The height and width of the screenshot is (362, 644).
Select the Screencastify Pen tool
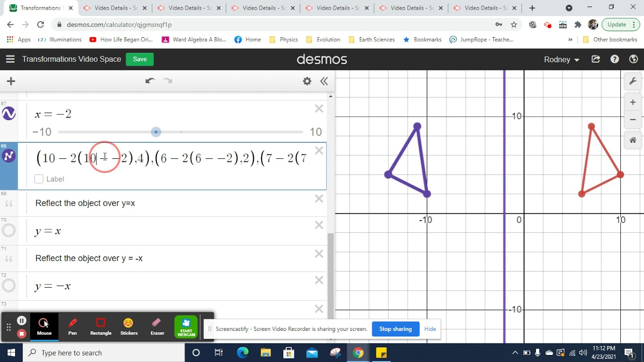point(72,326)
